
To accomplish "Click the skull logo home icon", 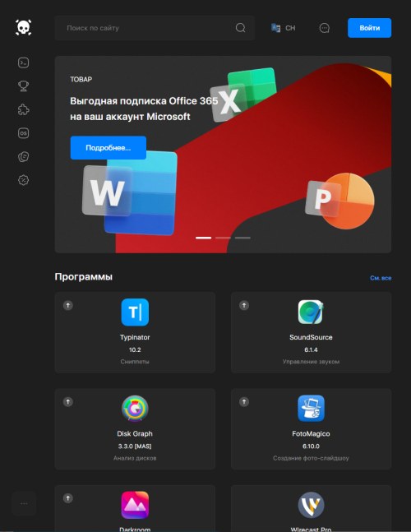I will 23,27.
